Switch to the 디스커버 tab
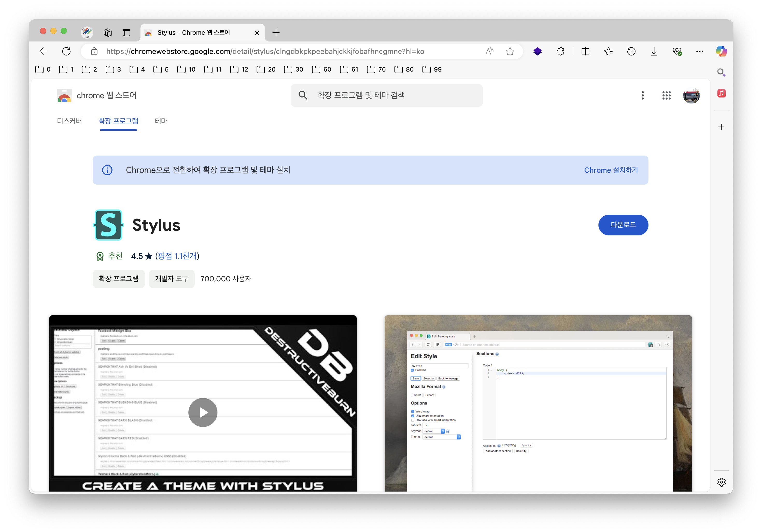 69,121
